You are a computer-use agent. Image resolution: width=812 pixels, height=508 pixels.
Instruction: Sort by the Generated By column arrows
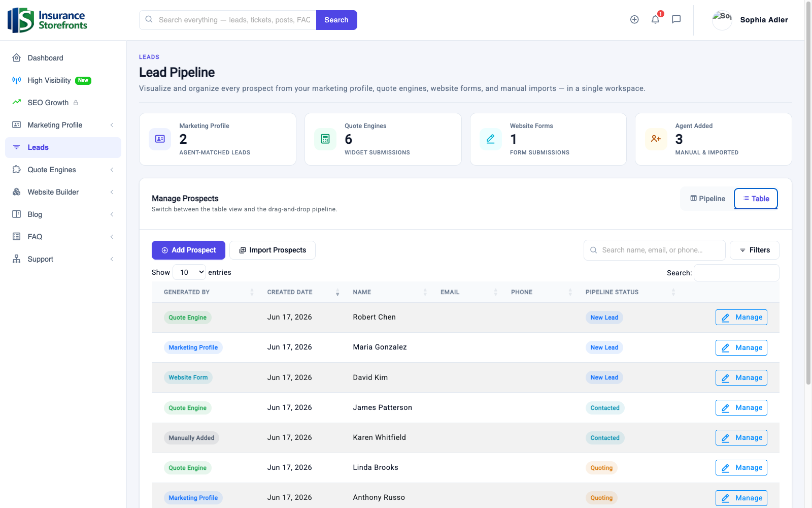[252, 292]
